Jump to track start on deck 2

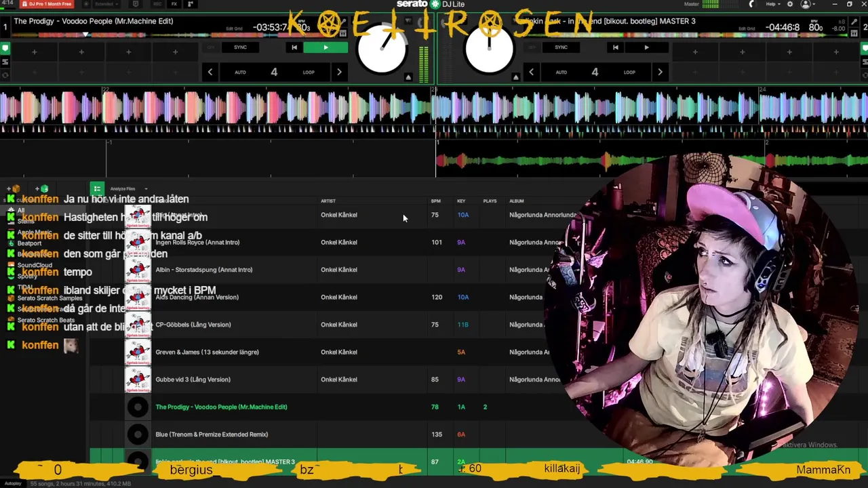615,47
